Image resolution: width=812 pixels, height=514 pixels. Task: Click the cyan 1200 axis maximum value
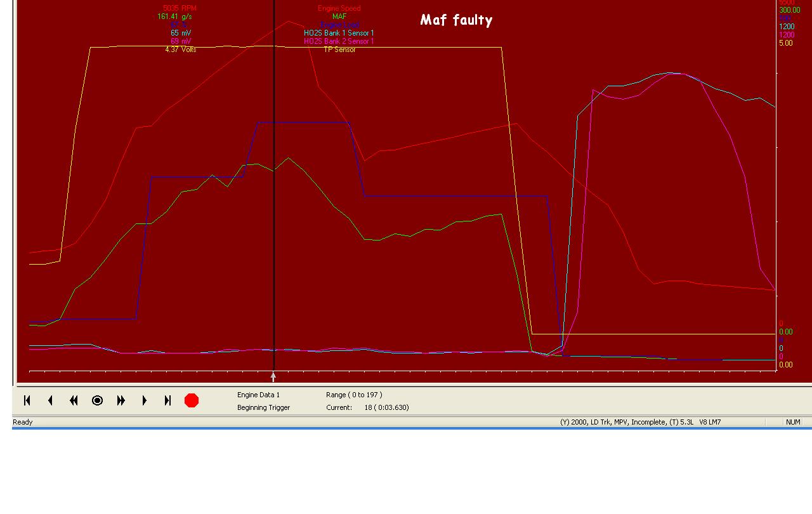(x=787, y=27)
